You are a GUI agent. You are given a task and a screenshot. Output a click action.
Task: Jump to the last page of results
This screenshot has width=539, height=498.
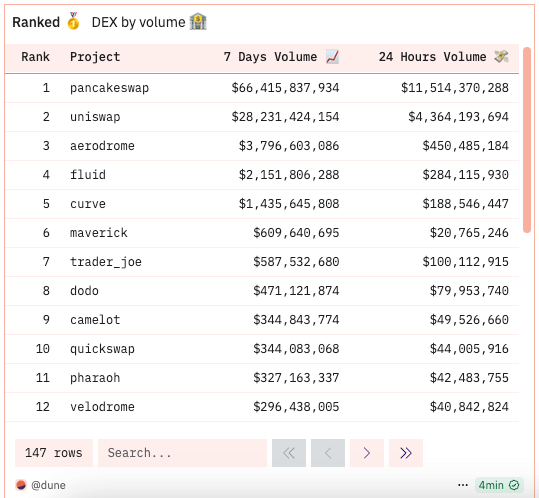point(406,453)
